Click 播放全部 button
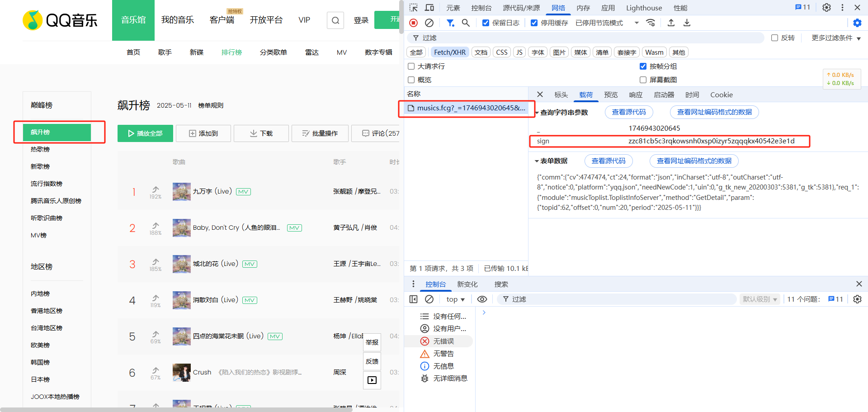This screenshot has width=868, height=412. 145,133
